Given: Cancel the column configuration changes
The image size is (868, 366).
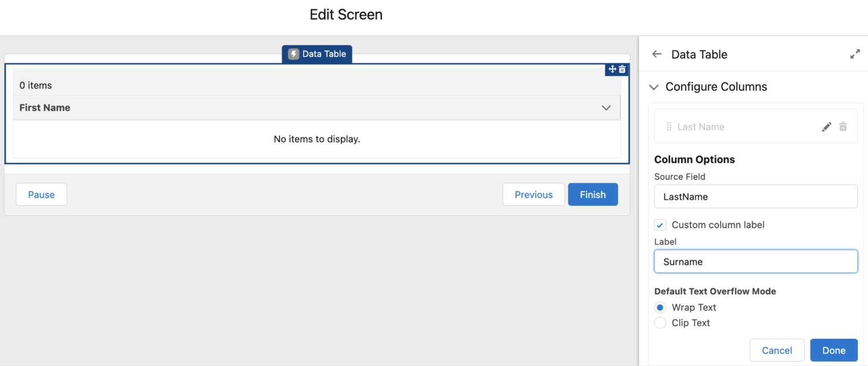Looking at the screenshot, I should click(x=777, y=350).
